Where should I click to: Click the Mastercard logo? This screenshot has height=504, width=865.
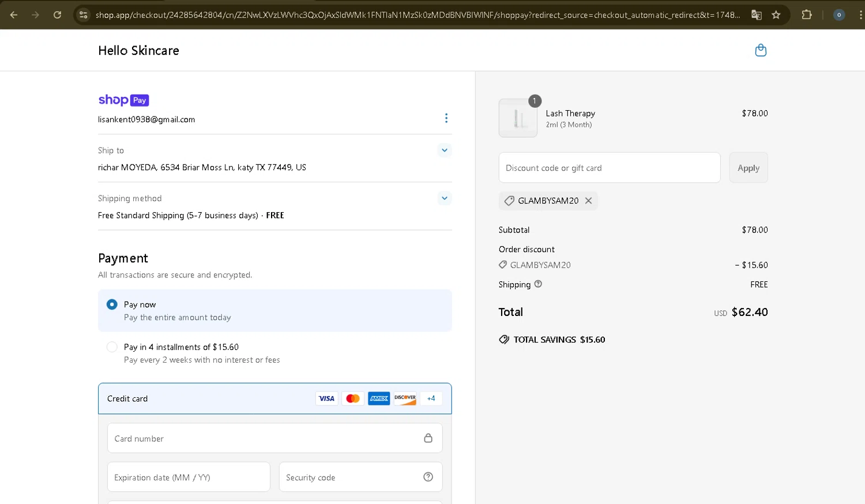(x=353, y=398)
